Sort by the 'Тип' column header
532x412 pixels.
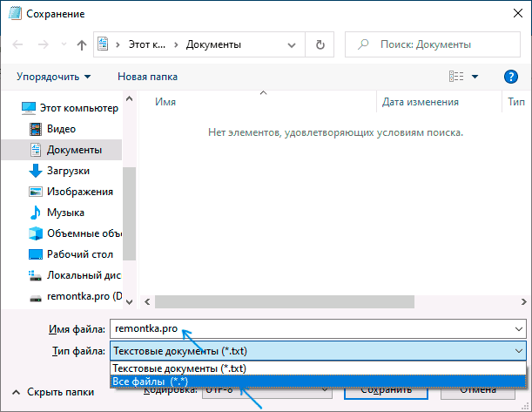(516, 102)
